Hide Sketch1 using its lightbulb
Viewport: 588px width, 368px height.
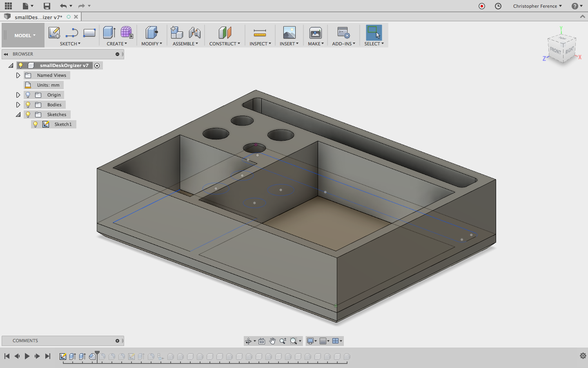click(x=36, y=124)
